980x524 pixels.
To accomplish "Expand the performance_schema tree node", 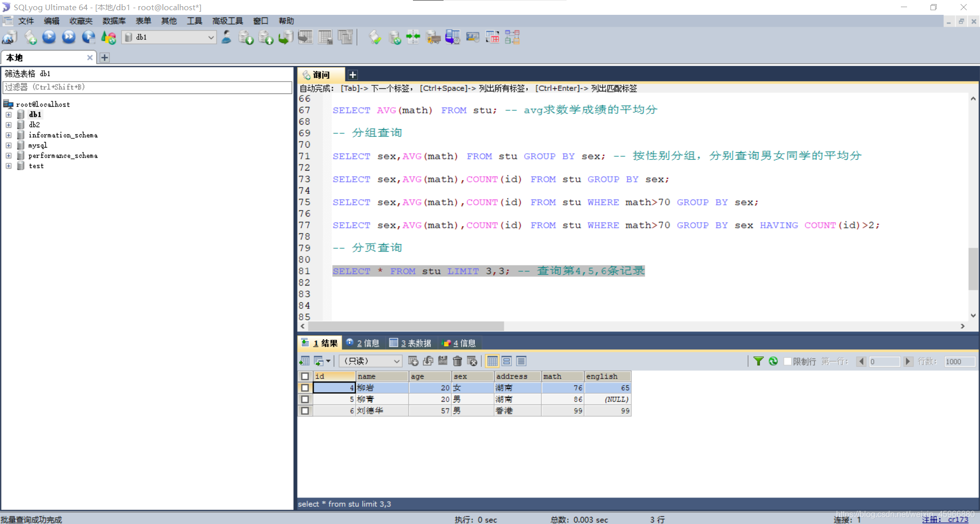I will tap(9, 156).
